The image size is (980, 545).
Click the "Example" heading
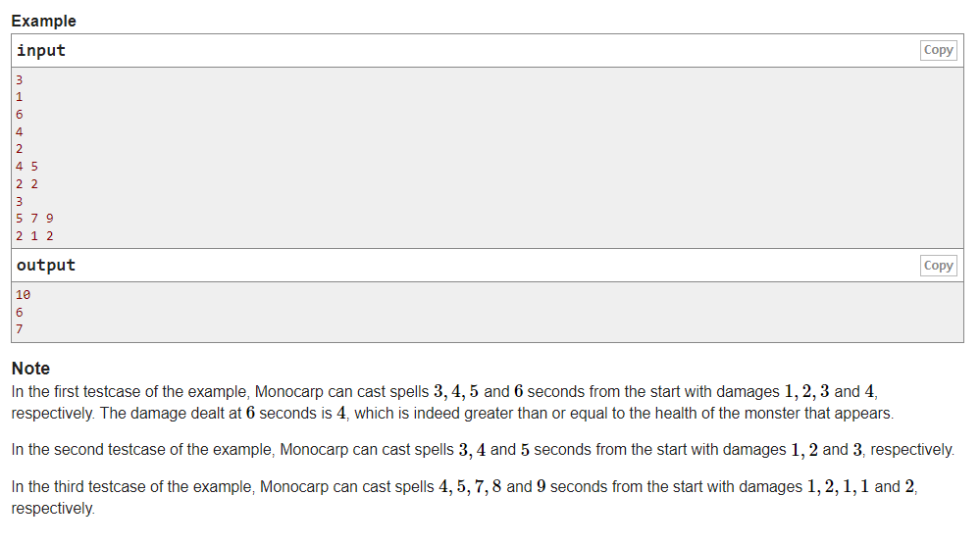pyautogui.click(x=43, y=21)
